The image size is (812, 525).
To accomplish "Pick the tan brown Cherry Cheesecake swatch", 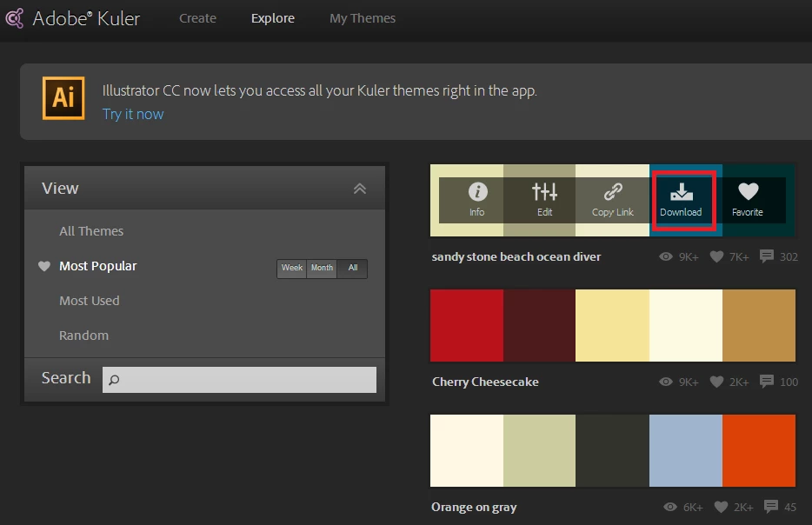I will tap(759, 325).
